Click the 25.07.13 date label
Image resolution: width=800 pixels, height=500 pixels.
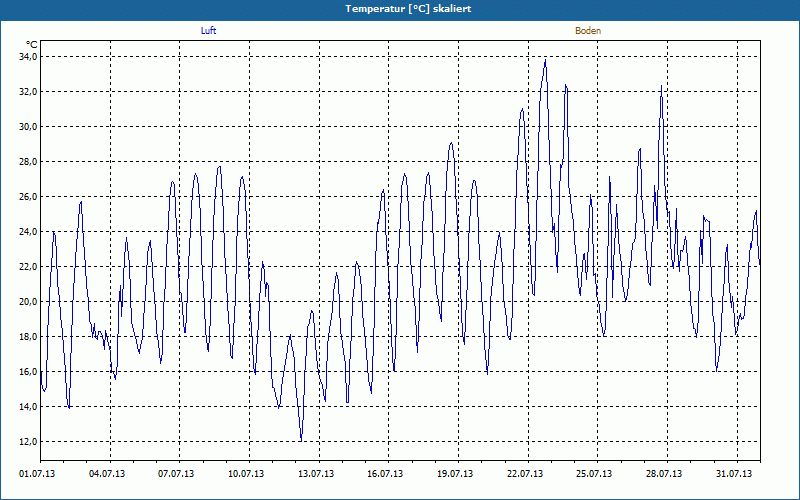click(x=594, y=474)
